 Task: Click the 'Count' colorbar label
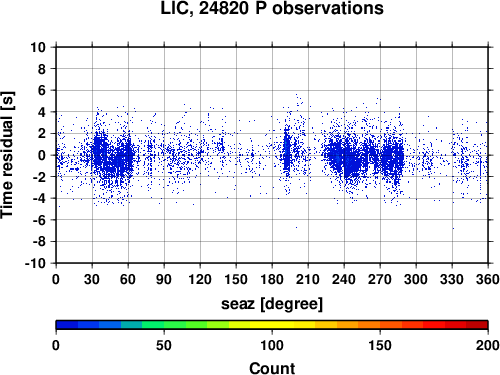pos(272,368)
